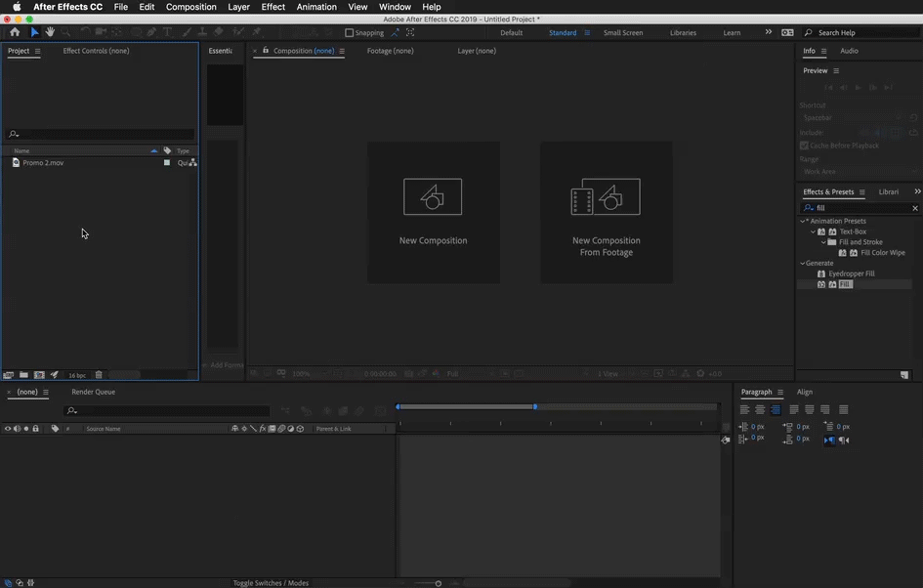Collapse the Generate effects category

pyautogui.click(x=803, y=263)
